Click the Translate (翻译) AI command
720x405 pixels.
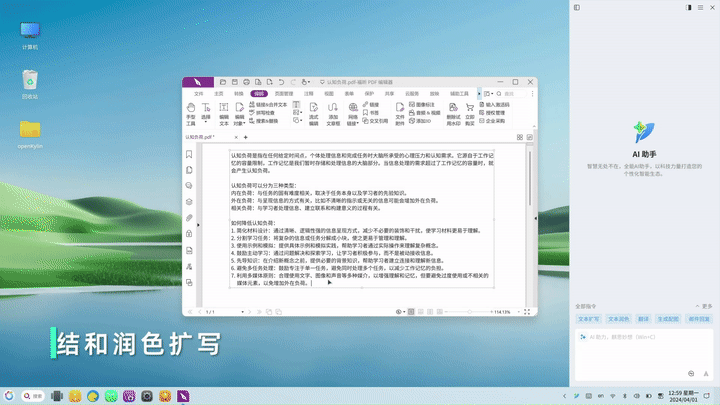coord(643,319)
